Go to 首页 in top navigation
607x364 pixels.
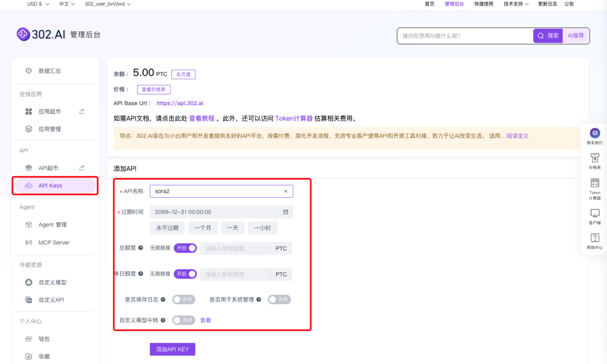click(430, 4)
